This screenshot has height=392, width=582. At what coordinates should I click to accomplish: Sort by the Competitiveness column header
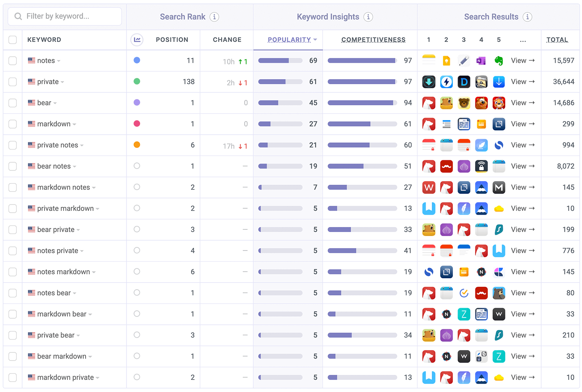coord(373,40)
